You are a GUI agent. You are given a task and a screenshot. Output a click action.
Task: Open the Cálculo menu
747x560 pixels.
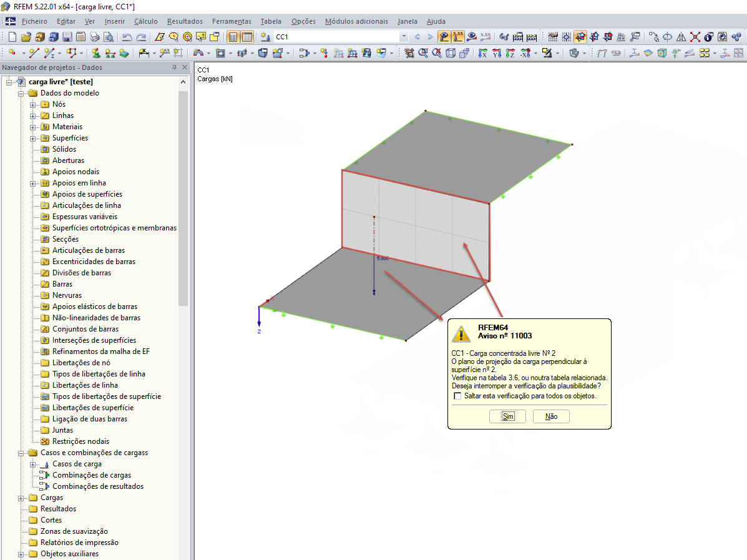pyautogui.click(x=146, y=21)
